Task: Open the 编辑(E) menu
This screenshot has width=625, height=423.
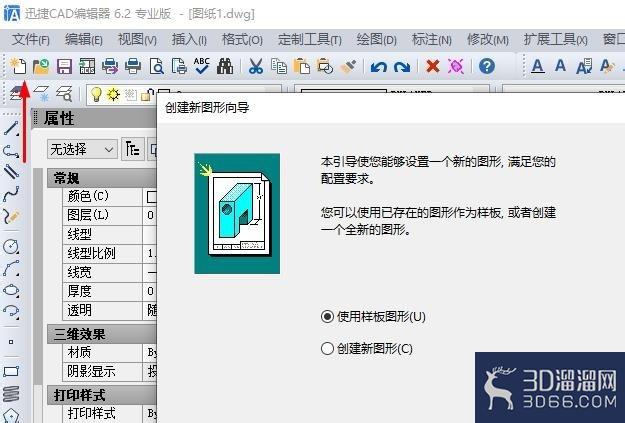Action: coord(84,40)
